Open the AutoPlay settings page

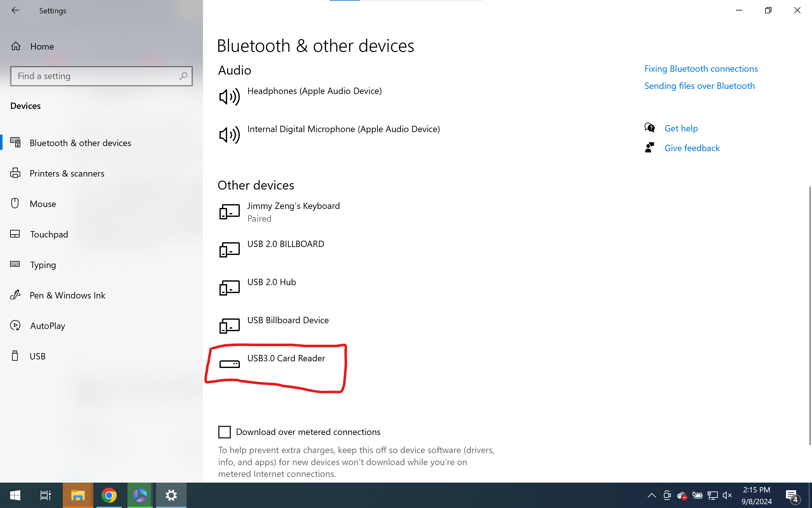101,325
